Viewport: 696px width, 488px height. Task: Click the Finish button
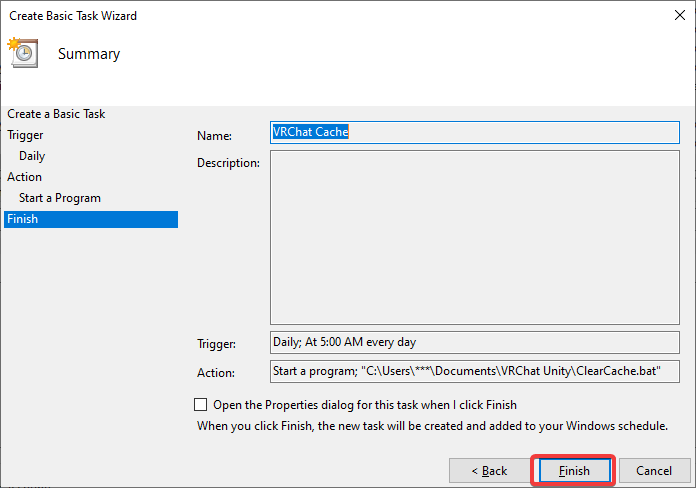573,470
